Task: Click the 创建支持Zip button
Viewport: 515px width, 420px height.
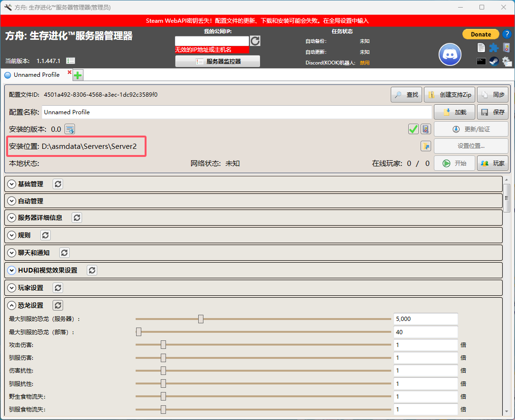Action: (449, 95)
